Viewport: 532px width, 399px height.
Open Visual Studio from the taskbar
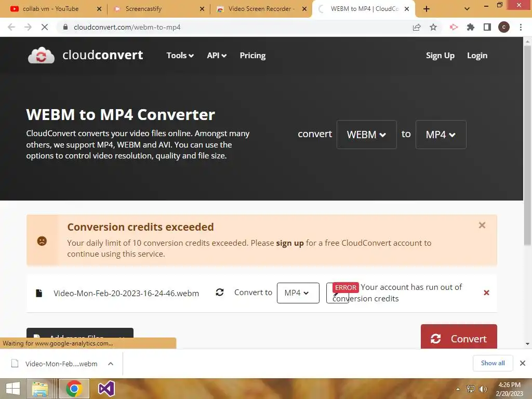106,389
